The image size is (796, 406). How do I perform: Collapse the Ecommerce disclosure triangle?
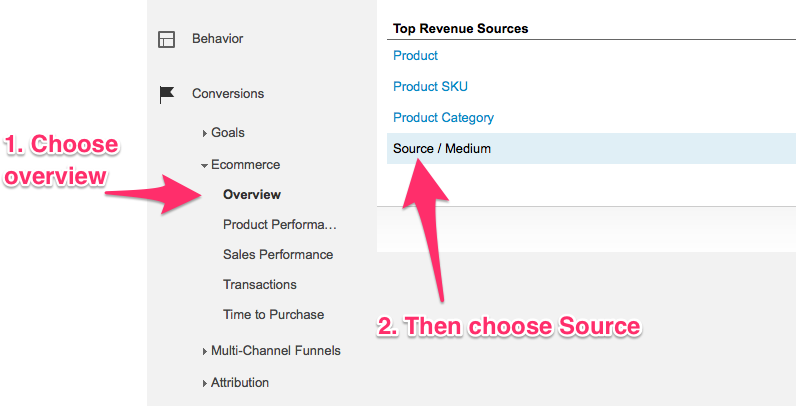click(204, 165)
